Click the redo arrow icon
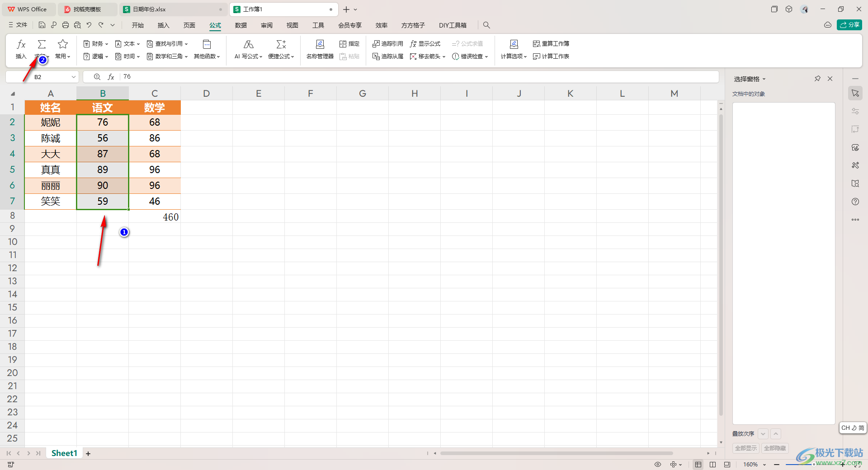 [x=101, y=25]
